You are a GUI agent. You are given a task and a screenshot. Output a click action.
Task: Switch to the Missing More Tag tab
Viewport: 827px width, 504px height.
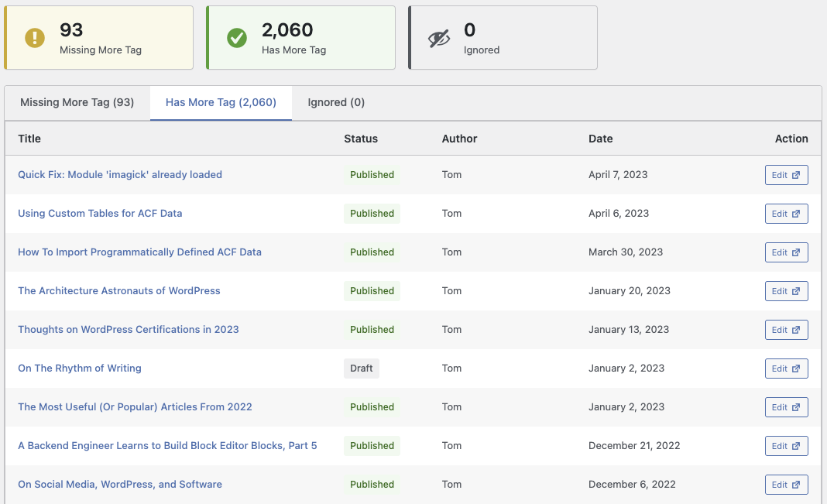point(77,102)
